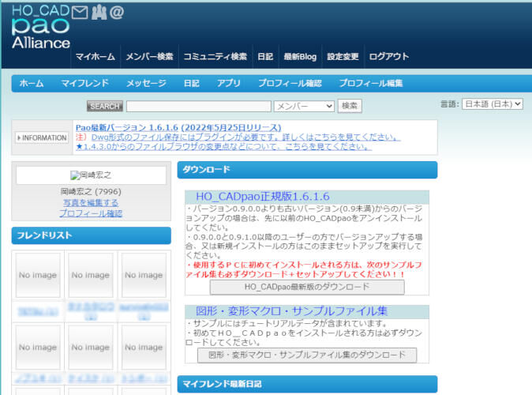
Task: Select the 日記 tab in blue bar
Action: 192,83
